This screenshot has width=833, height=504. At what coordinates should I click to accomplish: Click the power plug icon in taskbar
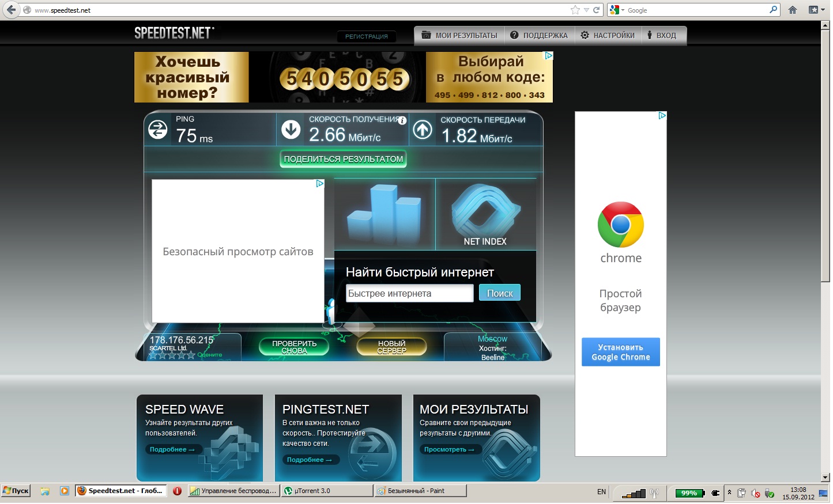coord(715,493)
